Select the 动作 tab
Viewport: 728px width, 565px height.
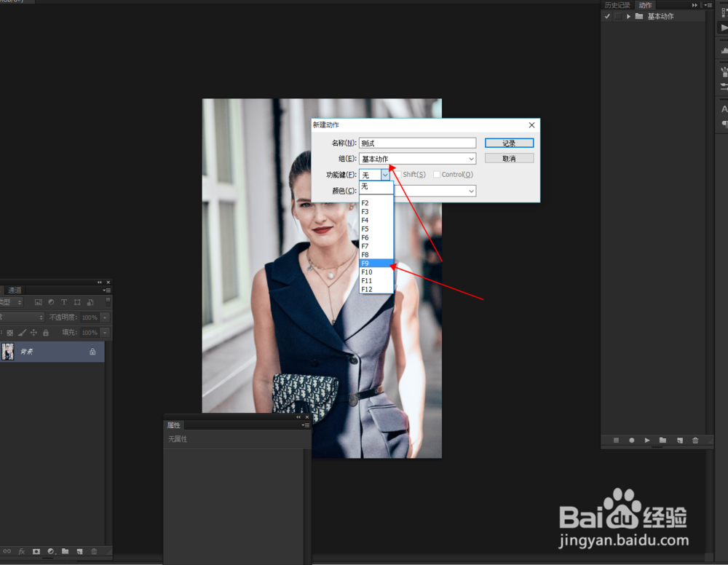pyautogui.click(x=645, y=5)
